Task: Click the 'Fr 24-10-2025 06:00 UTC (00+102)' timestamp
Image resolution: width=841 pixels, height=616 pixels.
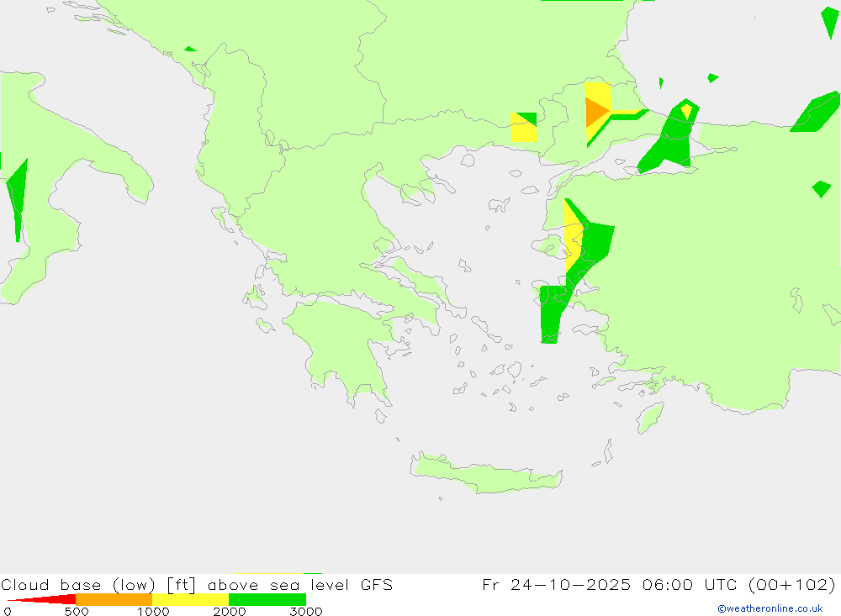Action: pyautogui.click(x=659, y=584)
